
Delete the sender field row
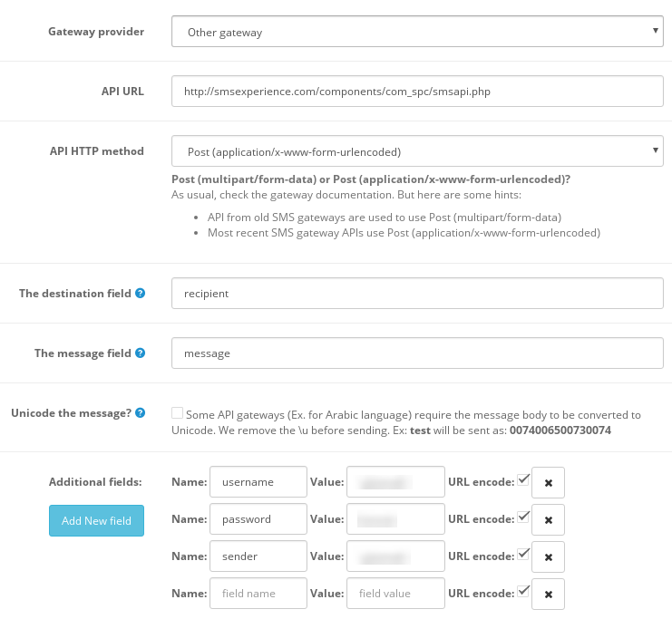tap(548, 557)
